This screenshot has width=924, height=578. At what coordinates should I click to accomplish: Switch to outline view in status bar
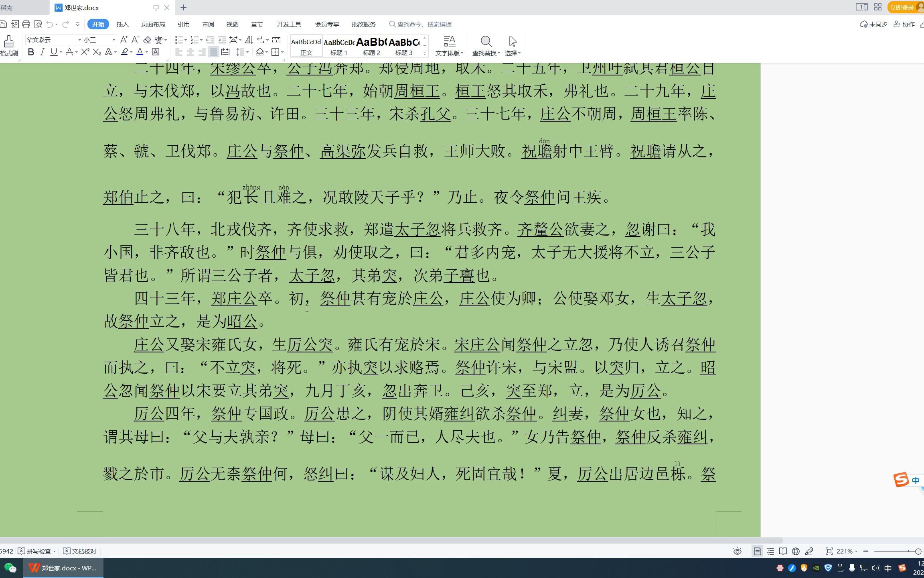(770, 551)
